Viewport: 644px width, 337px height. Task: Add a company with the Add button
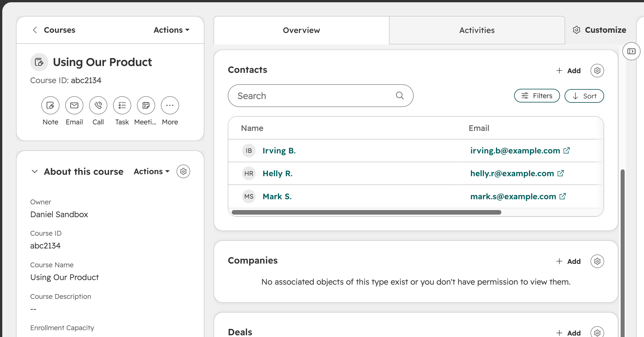(x=568, y=261)
